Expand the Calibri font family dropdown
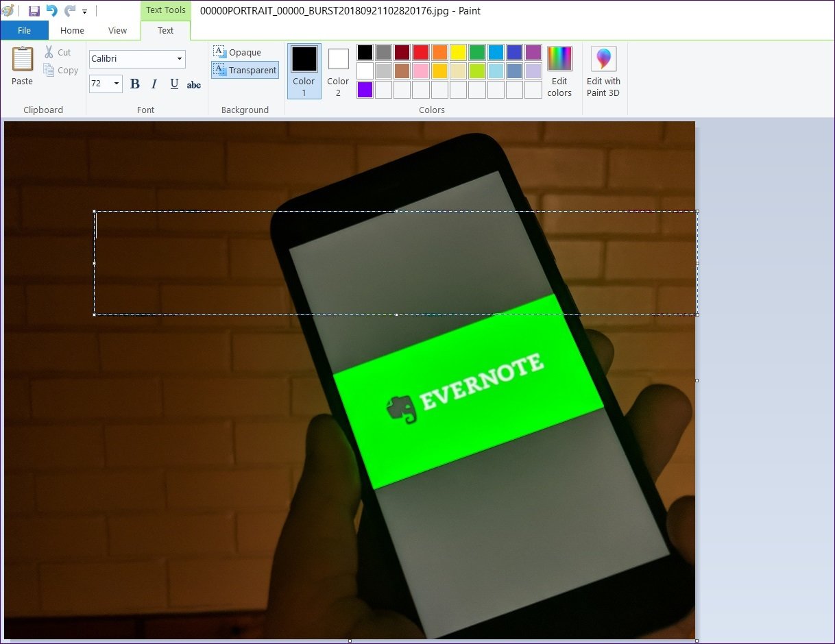The height and width of the screenshot is (644, 835). [x=180, y=59]
